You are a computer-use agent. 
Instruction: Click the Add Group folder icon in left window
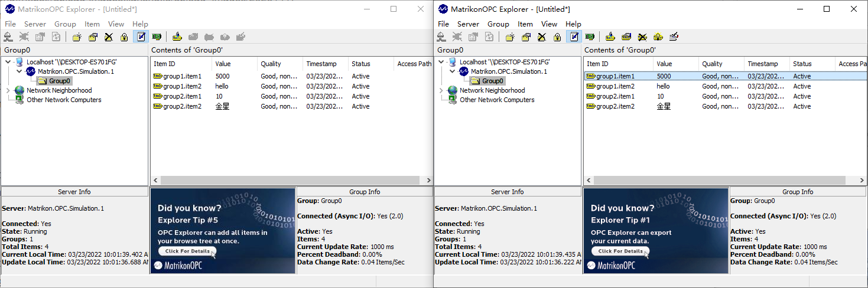coord(77,37)
